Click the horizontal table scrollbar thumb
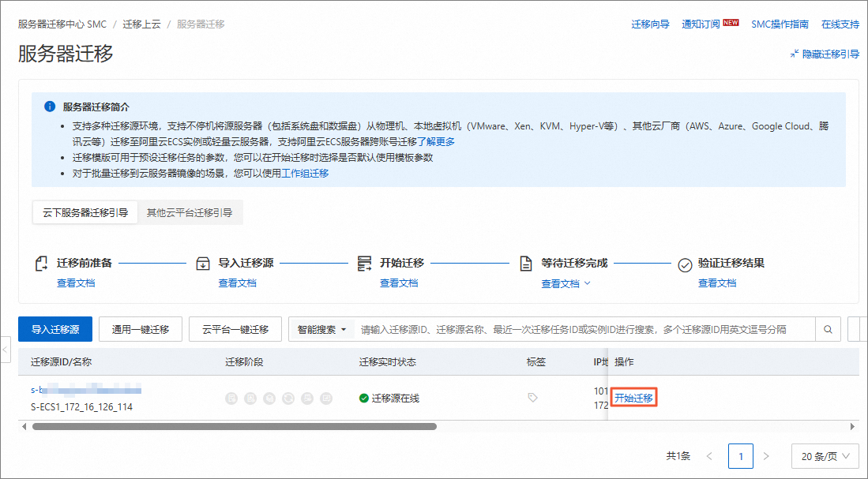Image resolution: width=868 pixels, height=479 pixels. pyautogui.click(x=234, y=426)
